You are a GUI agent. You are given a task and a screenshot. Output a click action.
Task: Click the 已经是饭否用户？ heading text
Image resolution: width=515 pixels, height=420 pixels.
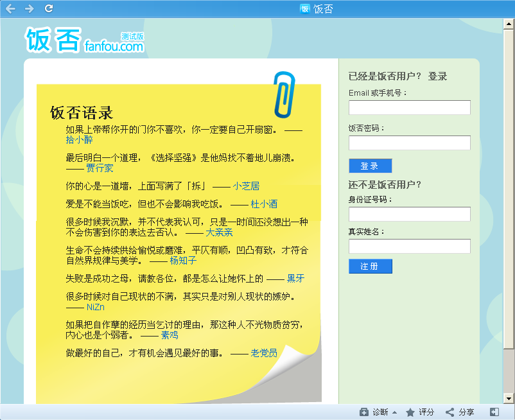[385, 76]
